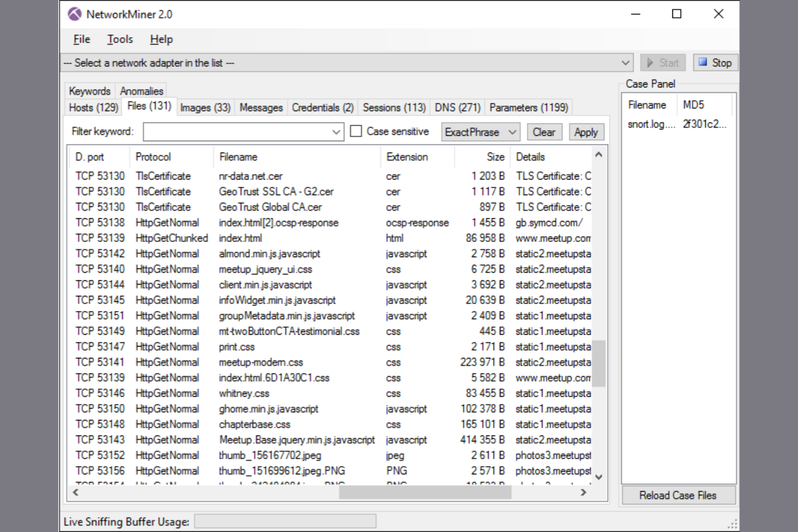Screen dimensions: 798x532
Task: Click the Case Panel MD5 column header
Action: pyautogui.click(x=705, y=105)
